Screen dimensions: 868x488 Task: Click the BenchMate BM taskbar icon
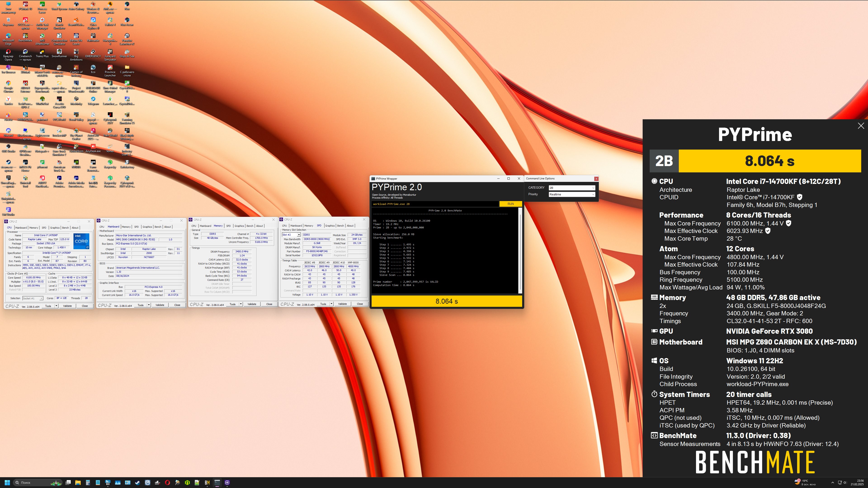click(x=207, y=482)
